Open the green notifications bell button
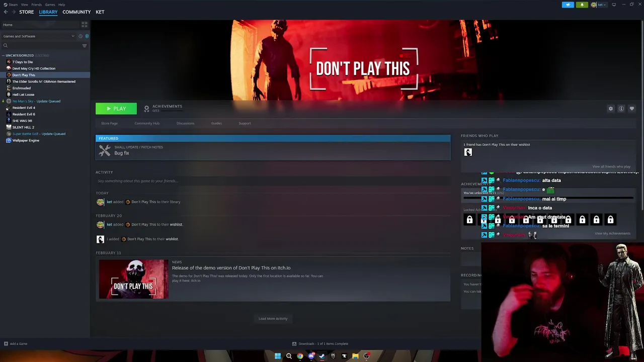Image resolution: width=644 pixels, height=362 pixels. (582, 5)
